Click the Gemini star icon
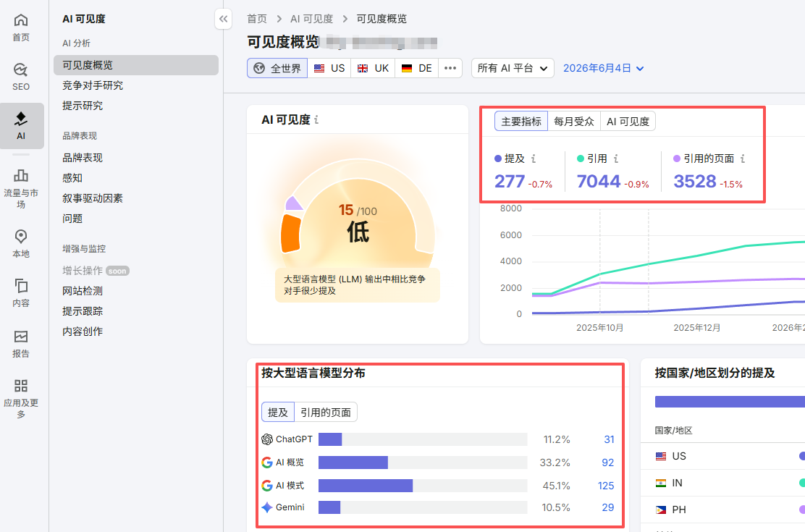805x532 pixels. (267, 508)
